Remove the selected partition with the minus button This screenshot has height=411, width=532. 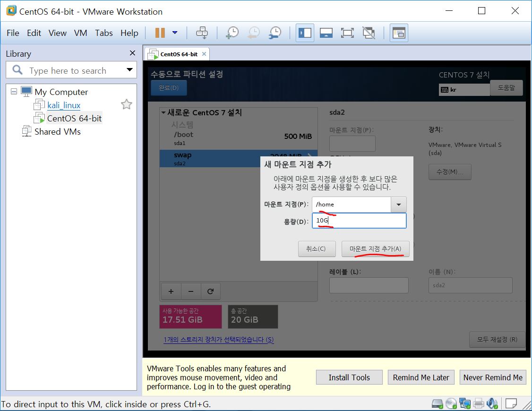(191, 291)
